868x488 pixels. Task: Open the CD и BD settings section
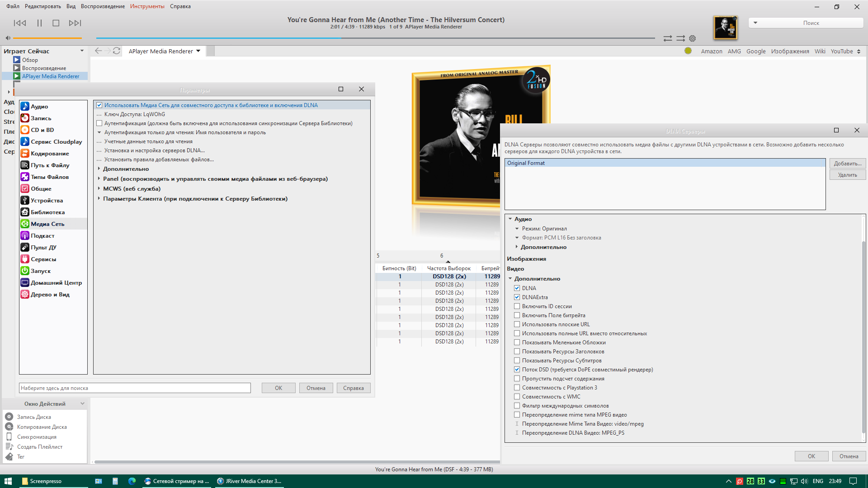pyautogui.click(x=42, y=130)
